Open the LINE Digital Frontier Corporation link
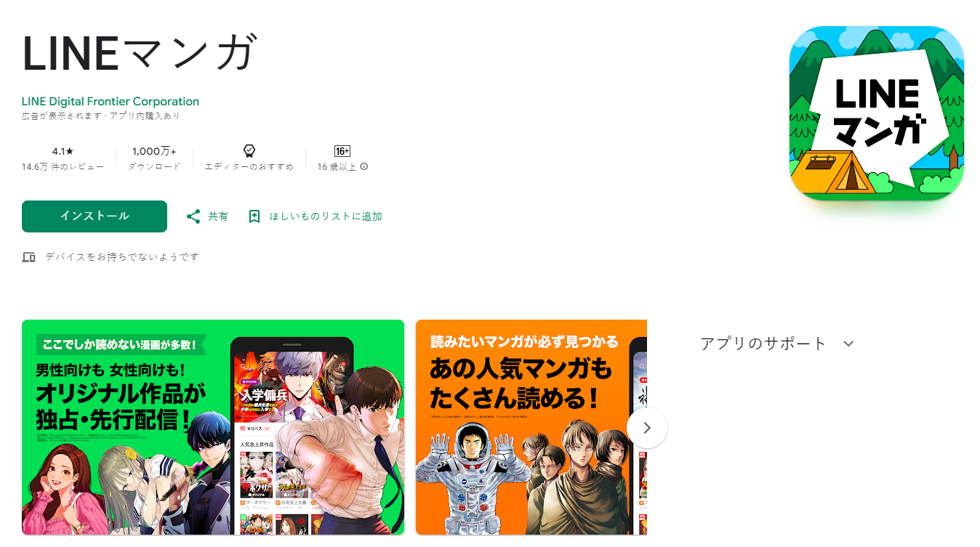The image size is (980, 547). coord(111,102)
